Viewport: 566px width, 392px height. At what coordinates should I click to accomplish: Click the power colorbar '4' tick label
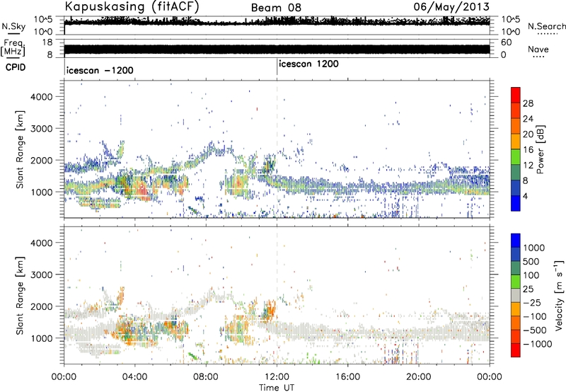(x=525, y=196)
